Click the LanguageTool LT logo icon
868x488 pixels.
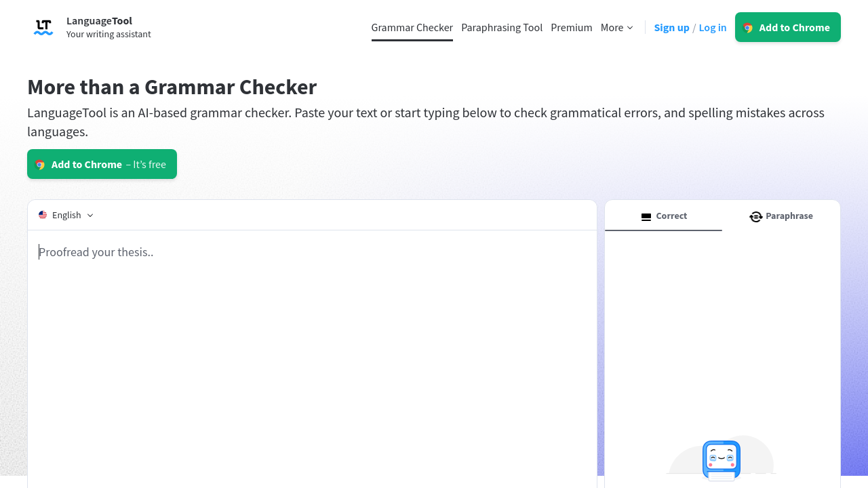coord(43,27)
